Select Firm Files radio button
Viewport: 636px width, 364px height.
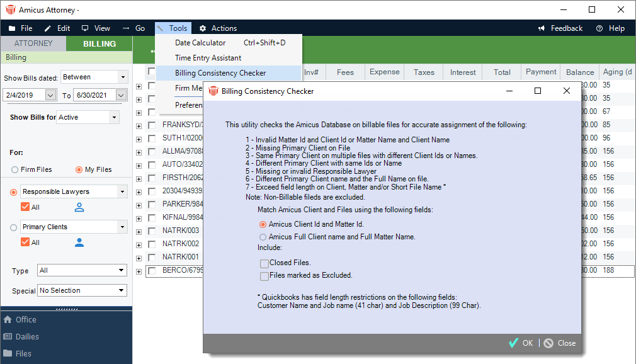pos(15,169)
